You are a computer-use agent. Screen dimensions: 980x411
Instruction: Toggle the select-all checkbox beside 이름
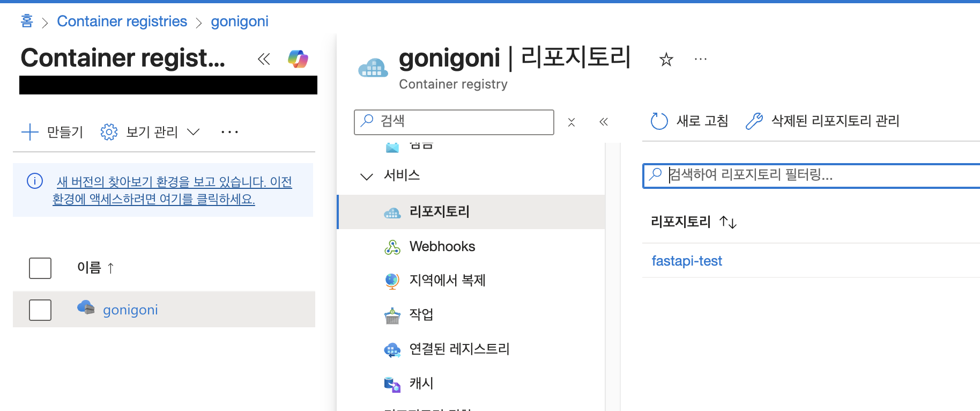pyautogui.click(x=40, y=268)
